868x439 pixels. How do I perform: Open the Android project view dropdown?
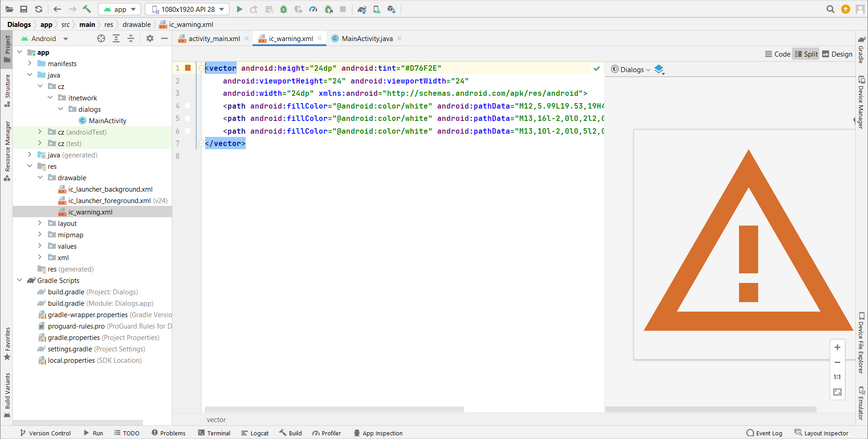click(x=45, y=39)
